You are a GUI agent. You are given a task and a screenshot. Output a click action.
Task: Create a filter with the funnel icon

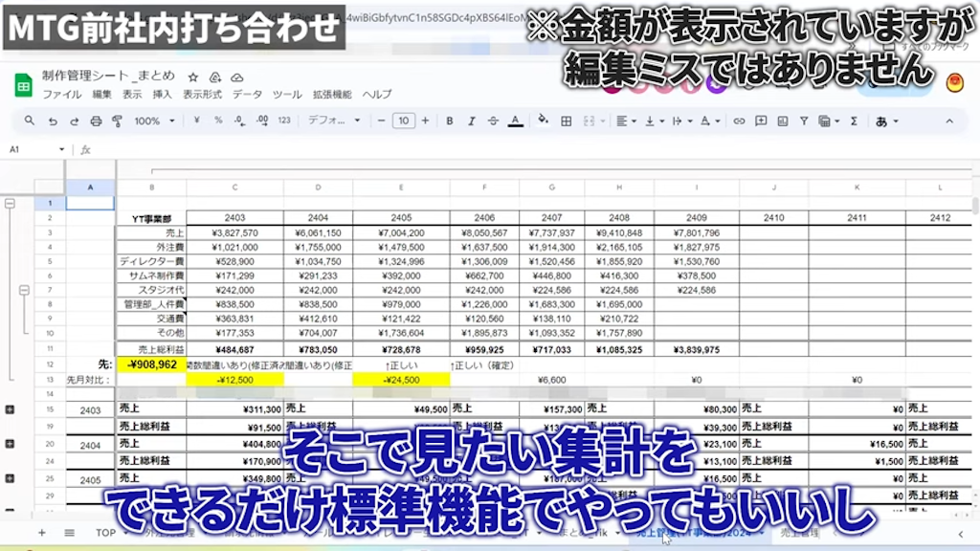click(x=803, y=121)
